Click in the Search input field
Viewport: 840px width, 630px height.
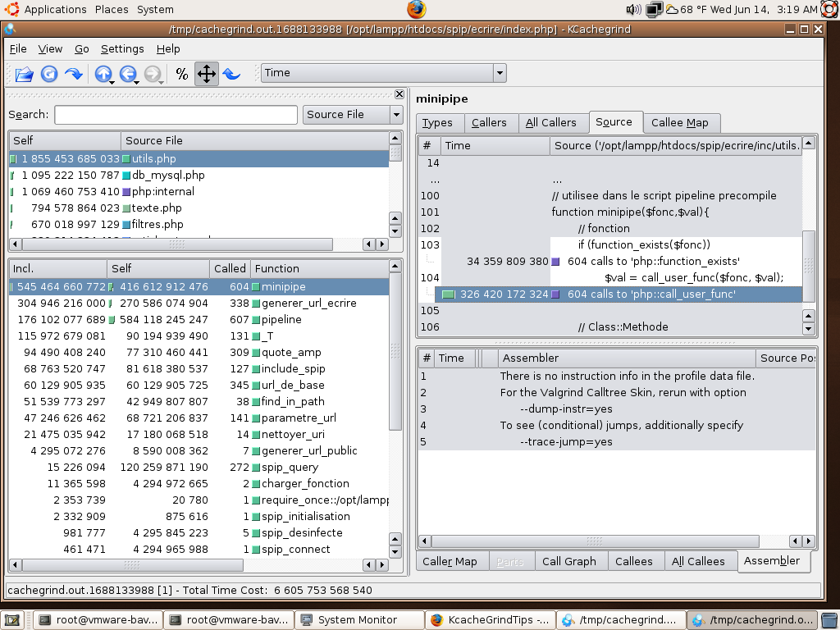pyautogui.click(x=176, y=115)
